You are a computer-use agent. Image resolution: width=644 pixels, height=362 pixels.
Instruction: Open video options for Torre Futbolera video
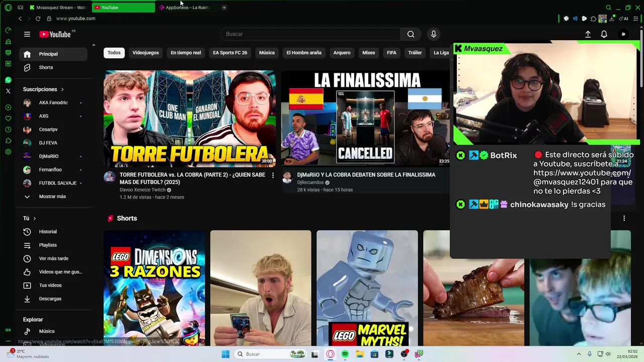point(273,175)
